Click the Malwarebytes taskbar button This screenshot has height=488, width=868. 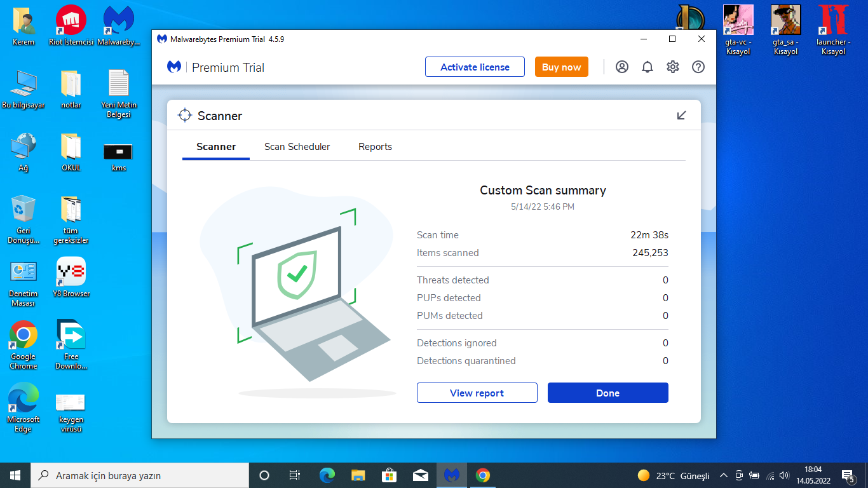(452, 475)
